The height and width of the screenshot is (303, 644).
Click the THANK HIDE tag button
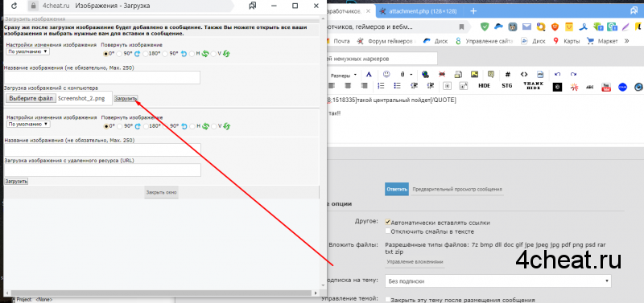533,86
